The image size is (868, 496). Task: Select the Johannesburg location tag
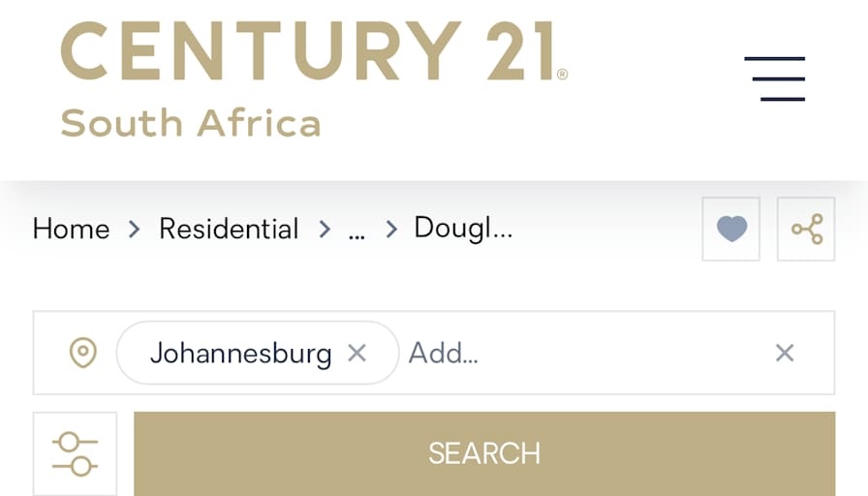point(241,353)
